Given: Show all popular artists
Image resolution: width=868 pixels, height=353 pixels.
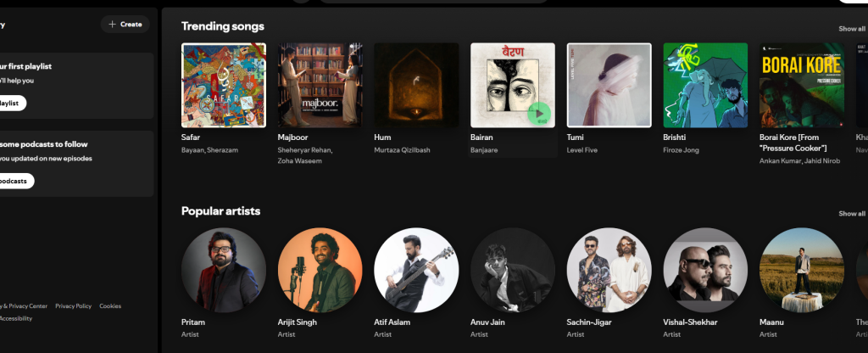Looking at the screenshot, I should 851,213.
